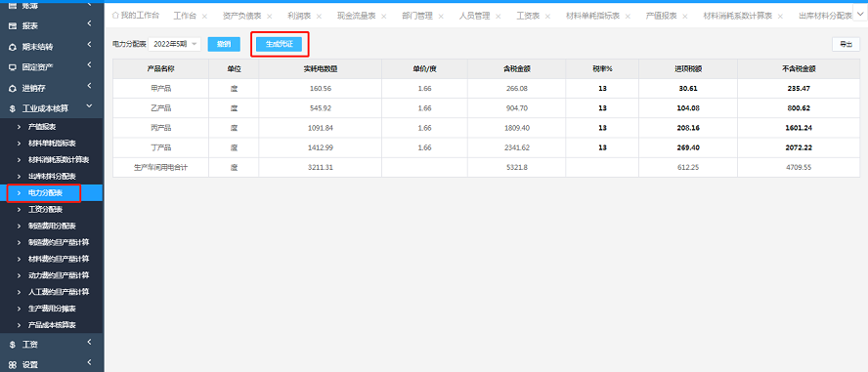868x372 pixels.
Task: Close the 材料消耗系数计算表 tab
Action: tap(781, 16)
